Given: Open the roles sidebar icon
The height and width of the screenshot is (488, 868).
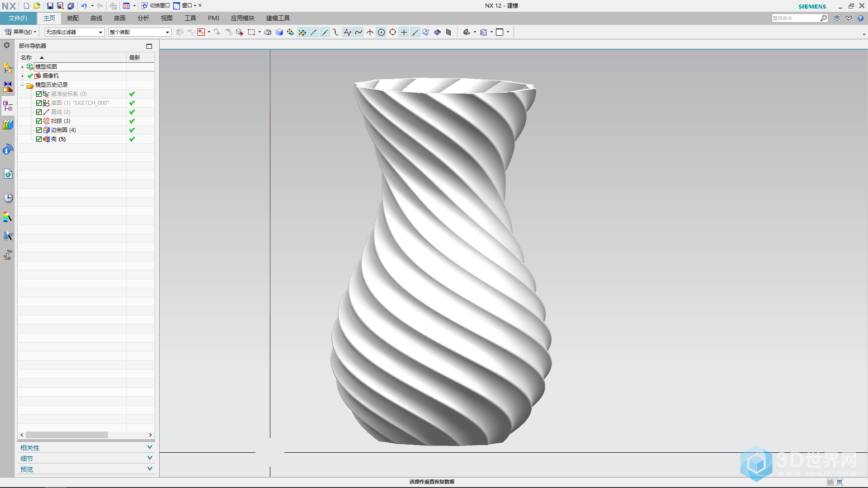Looking at the screenshot, I should pyautogui.click(x=8, y=255).
